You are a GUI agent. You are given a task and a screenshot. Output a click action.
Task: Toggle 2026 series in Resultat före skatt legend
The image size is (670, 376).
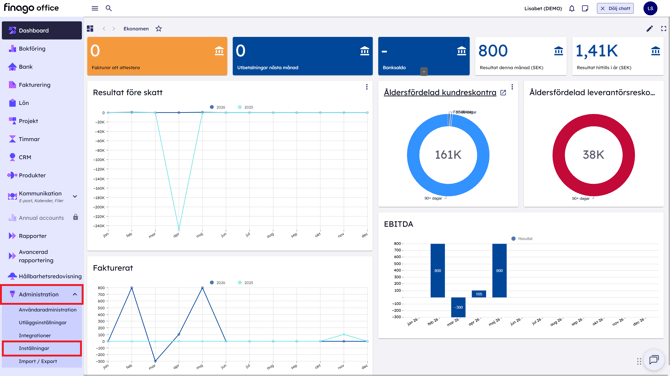point(218,107)
